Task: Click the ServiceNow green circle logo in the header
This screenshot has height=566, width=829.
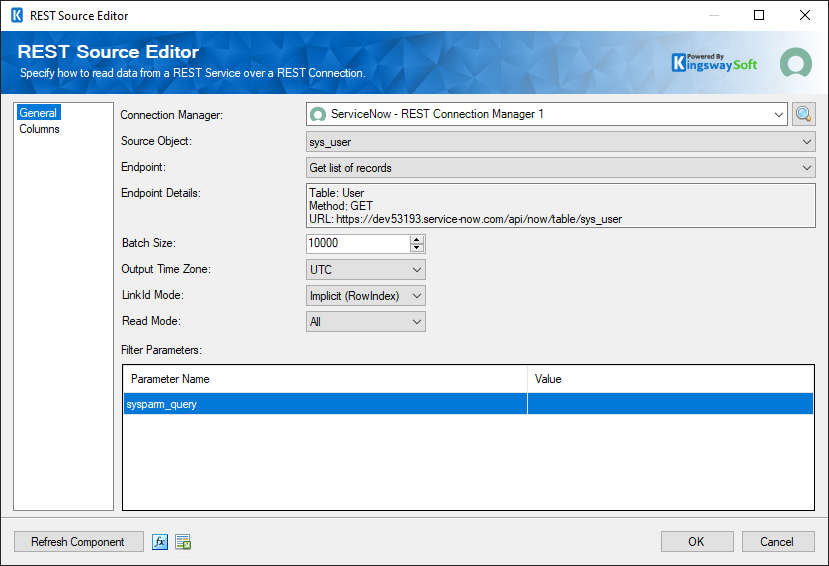Action: [796, 63]
